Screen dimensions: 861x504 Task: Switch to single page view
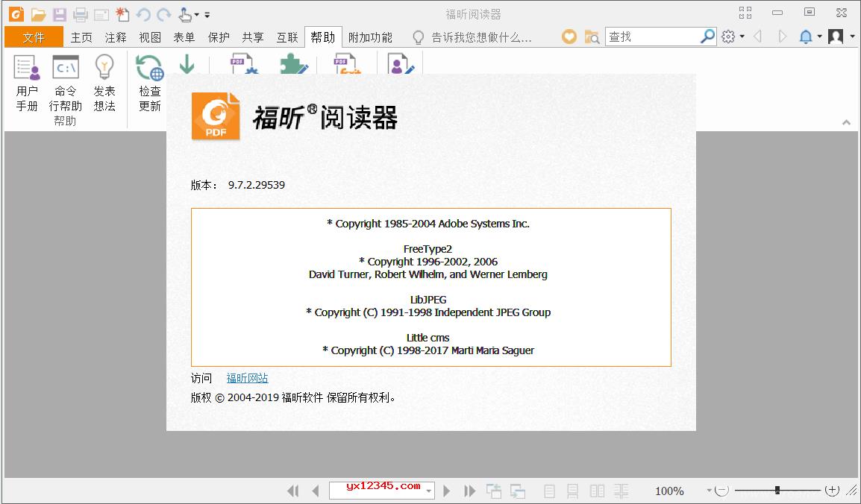(549, 491)
